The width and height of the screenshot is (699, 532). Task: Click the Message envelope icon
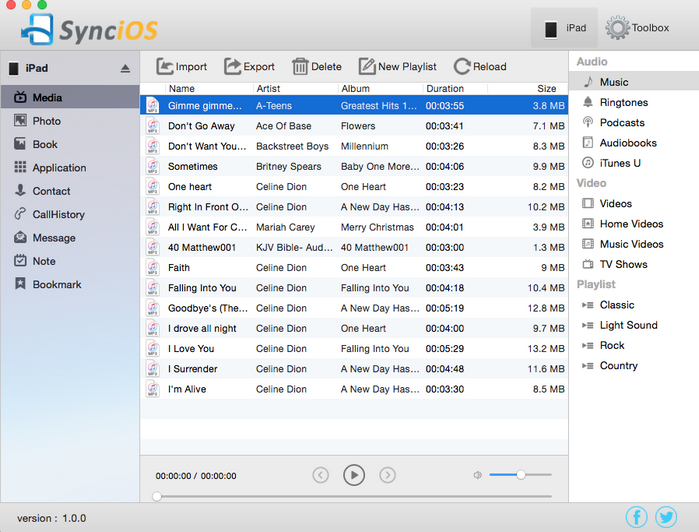pyautogui.click(x=20, y=237)
